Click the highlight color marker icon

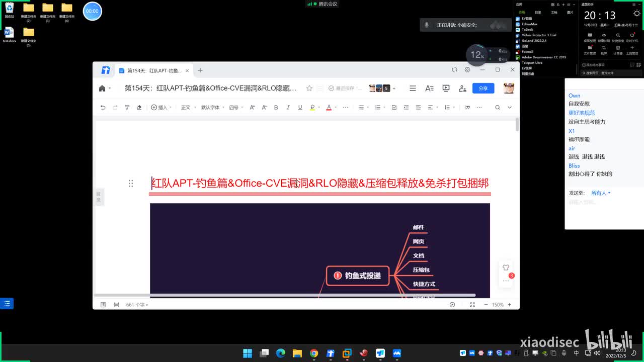pos(312,107)
